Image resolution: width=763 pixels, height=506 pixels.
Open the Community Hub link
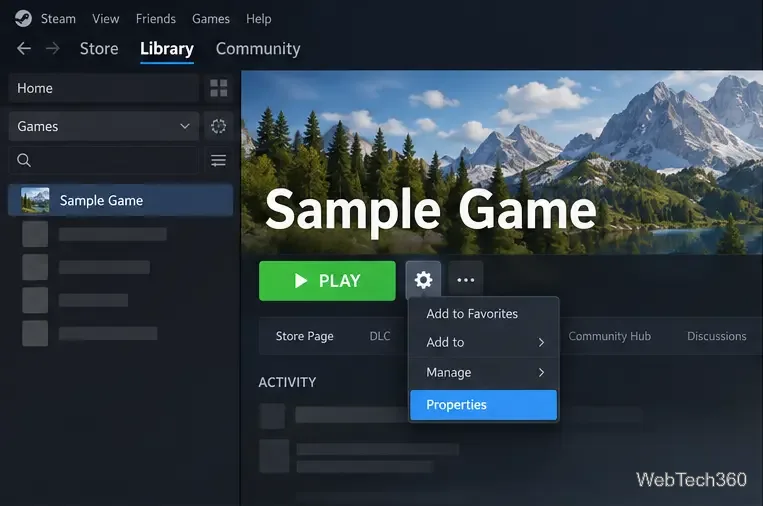pyautogui.click(x=610, y=336)
